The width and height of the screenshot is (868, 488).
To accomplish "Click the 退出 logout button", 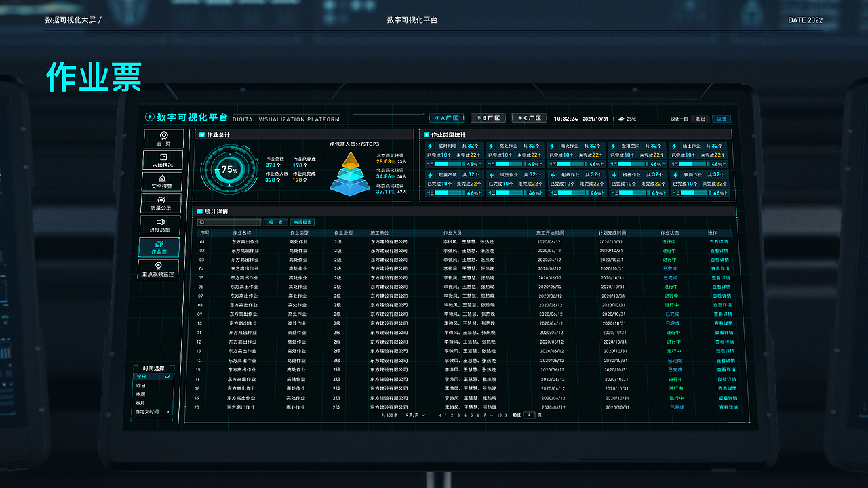I will [700, 119].
